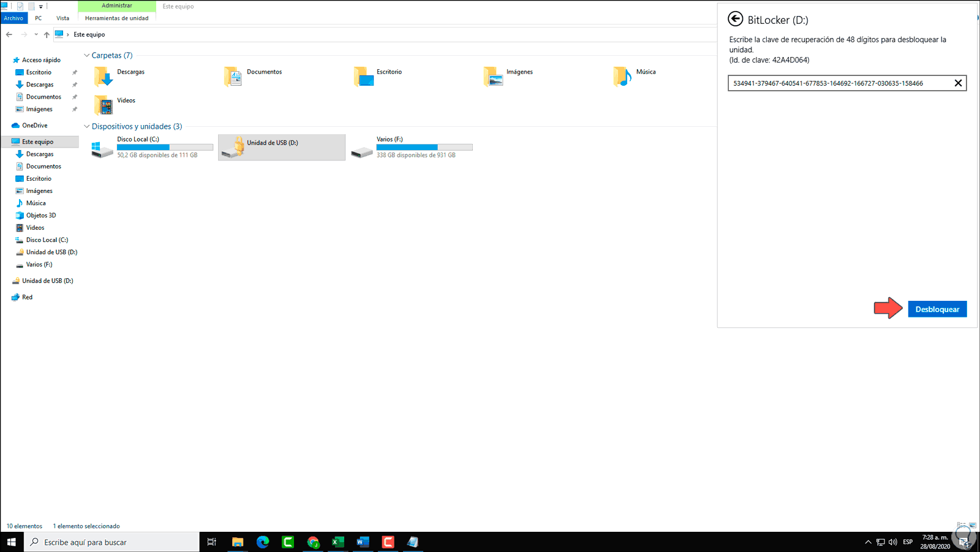The height and width of the screenshot is (552, 980).
Task: Select Red in navigation pane
Action: coord(27,297)
